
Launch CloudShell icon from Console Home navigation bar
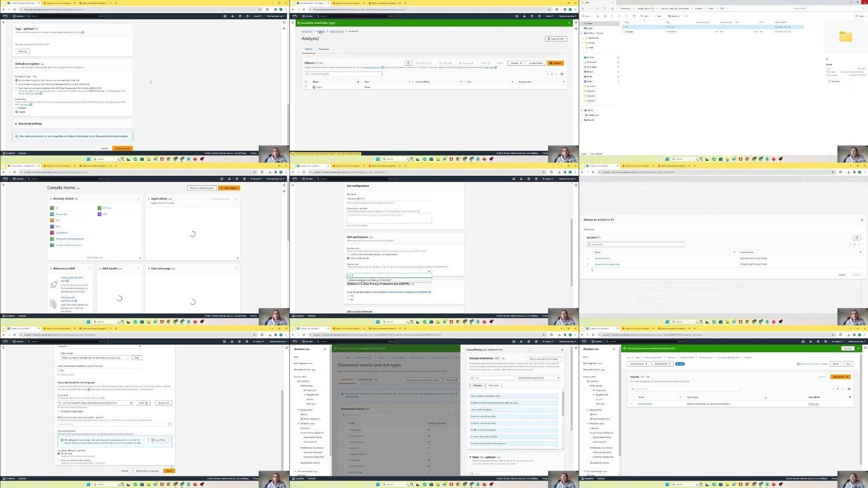[222, 179]
